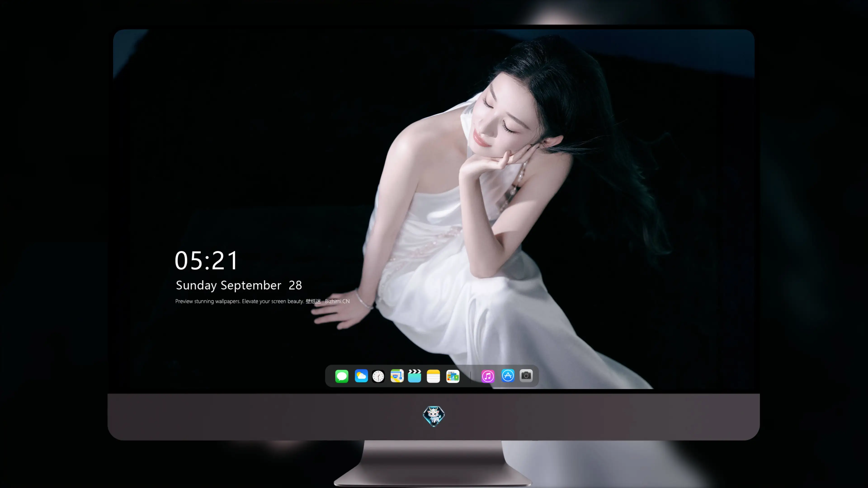Open the yellow Notes app
The height and width of the screenshot is (488, 868).
433,376
